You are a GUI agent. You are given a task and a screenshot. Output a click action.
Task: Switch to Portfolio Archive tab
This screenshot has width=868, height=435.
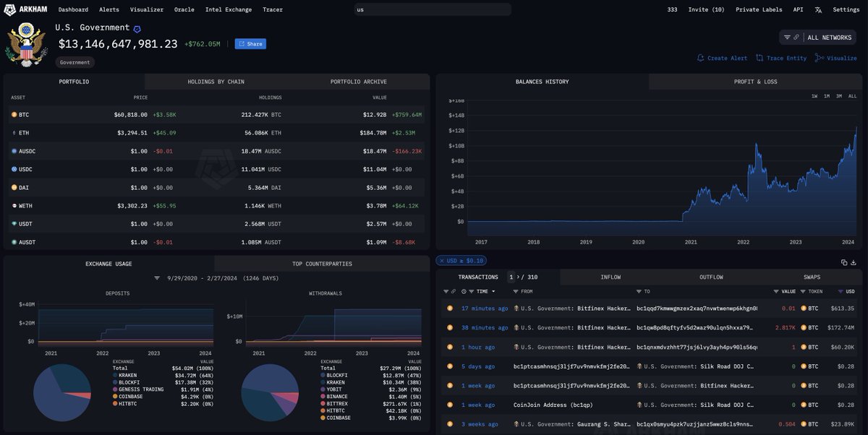(x=358, y=82)
